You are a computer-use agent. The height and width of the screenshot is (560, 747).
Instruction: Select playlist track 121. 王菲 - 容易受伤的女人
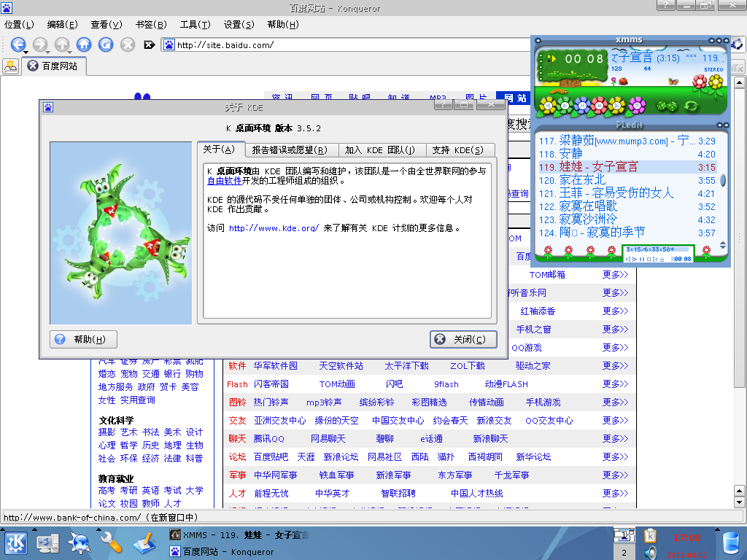(627, 193)
